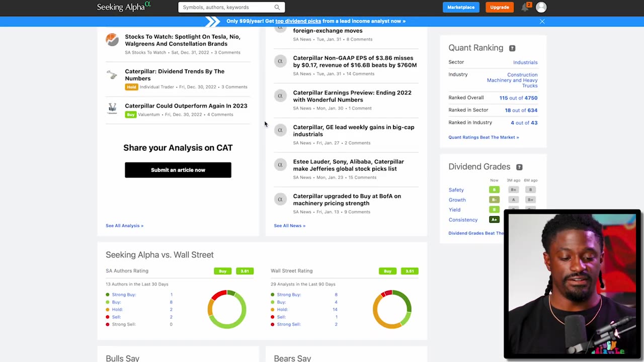Viewport: 644px width, 362px height.
Task: Click the Dividend Grades help icon
Action: [519, 167]
